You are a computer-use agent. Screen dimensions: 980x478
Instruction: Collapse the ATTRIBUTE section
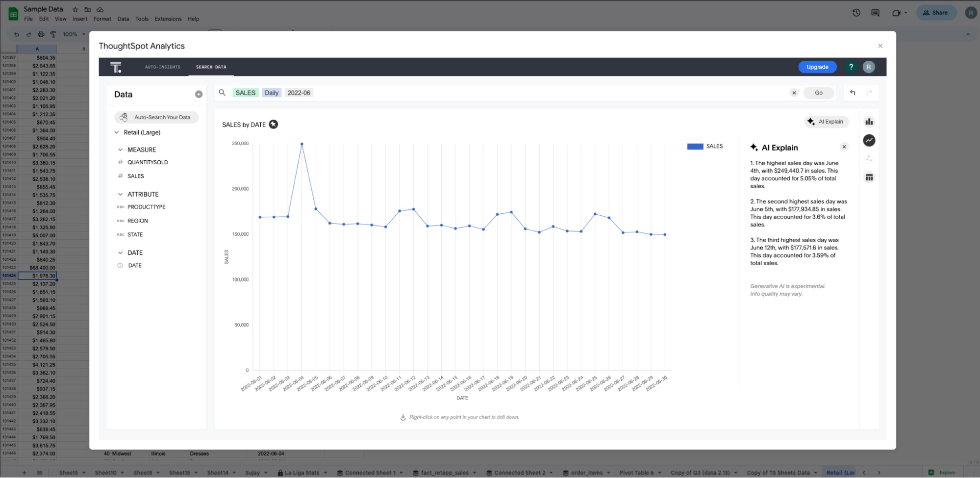pos(120,194)
